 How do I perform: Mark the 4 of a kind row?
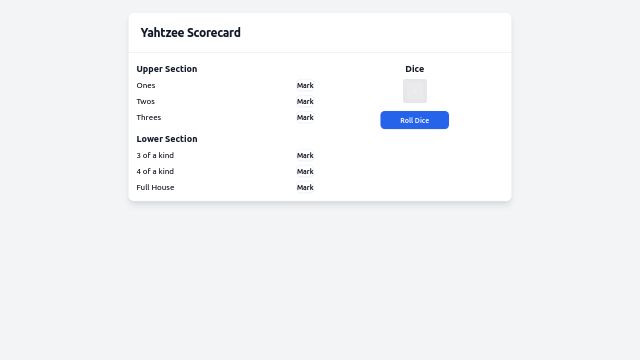(x=305, y=171)
